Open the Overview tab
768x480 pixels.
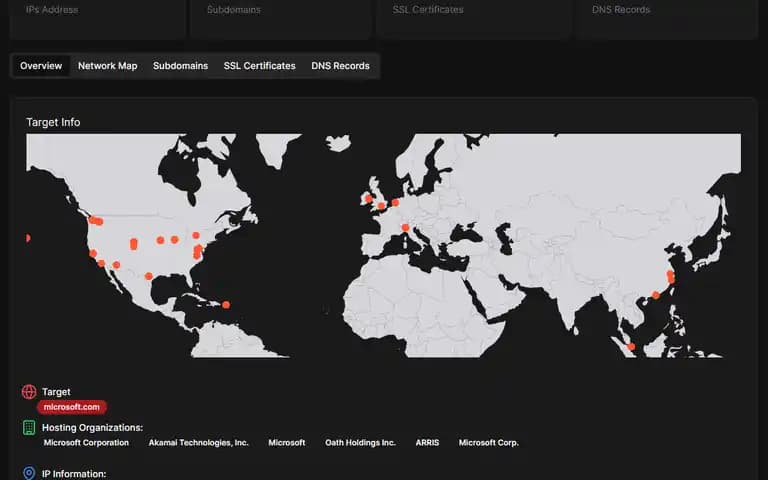click(41, 66)
